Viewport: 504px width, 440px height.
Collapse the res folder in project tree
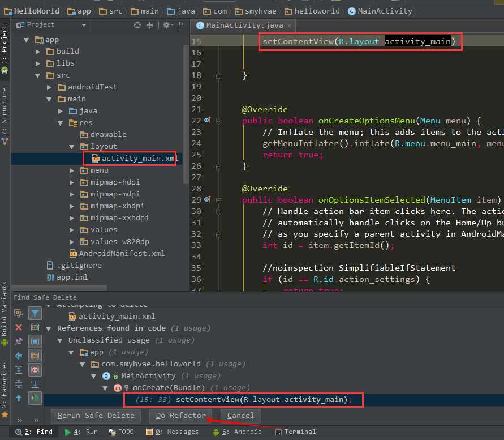point(61,123)
